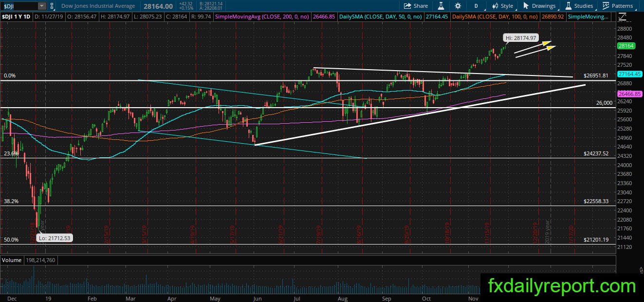Open the Studies menu
This screenshot has width=644, height=302.
pos(579,6)
